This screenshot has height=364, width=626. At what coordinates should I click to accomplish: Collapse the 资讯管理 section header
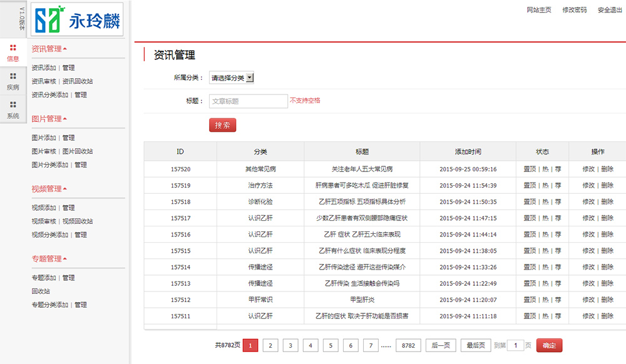tap(46, 48)
